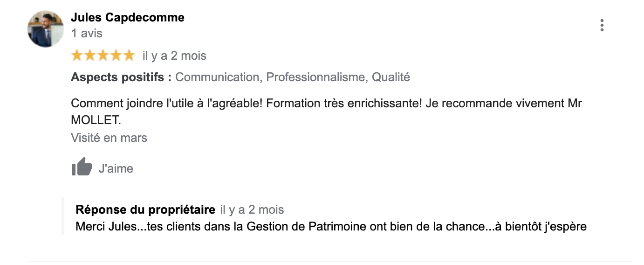Click the "Réponse du propriétaire" heading

tap(145, 210)
